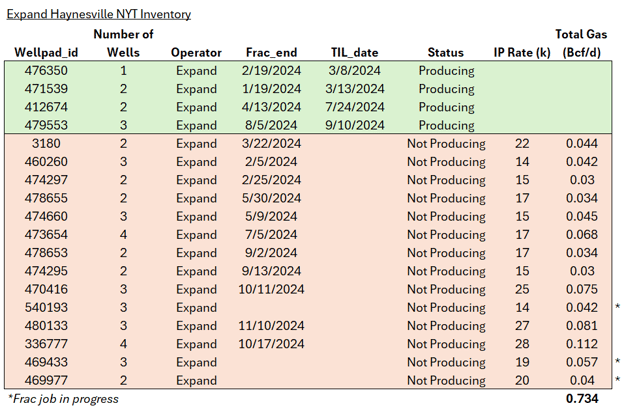Click wellpad id cell 479553
The image size is (624, 412).
pyautogui.click(x=46, y=125)
